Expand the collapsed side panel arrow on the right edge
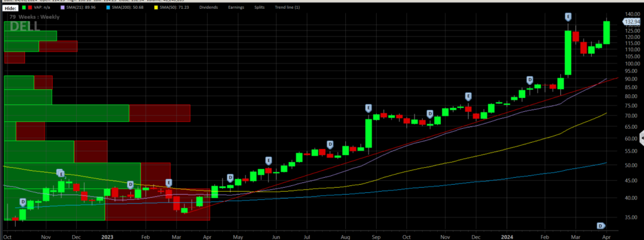644x240 pixels. pos(641,139)
